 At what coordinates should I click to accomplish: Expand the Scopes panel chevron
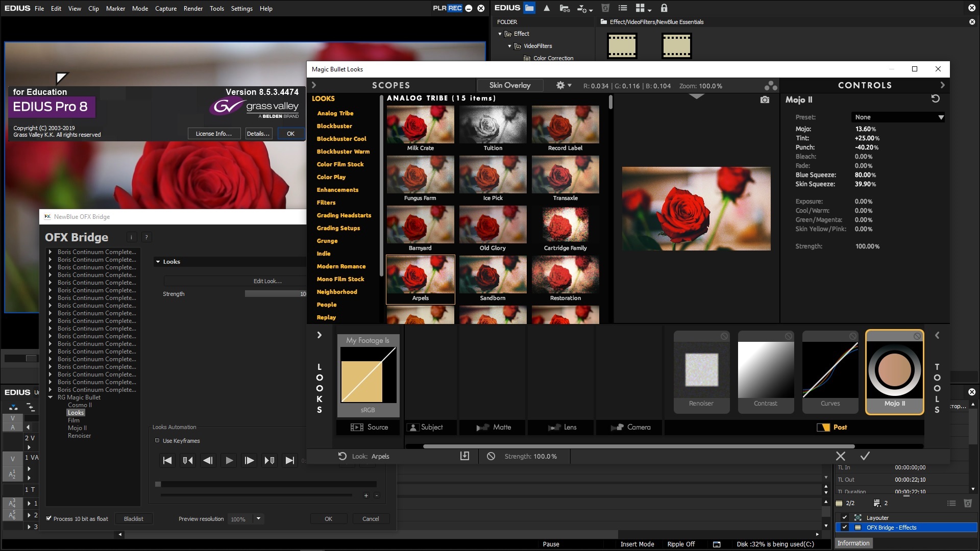[314, 85]
